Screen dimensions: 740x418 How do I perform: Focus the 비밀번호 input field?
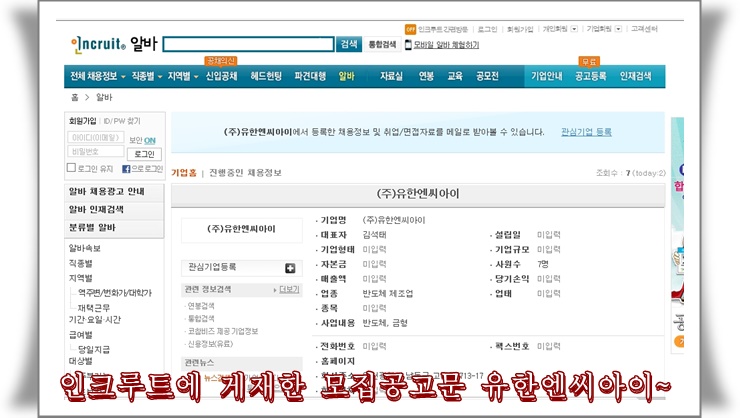point(96,151)
